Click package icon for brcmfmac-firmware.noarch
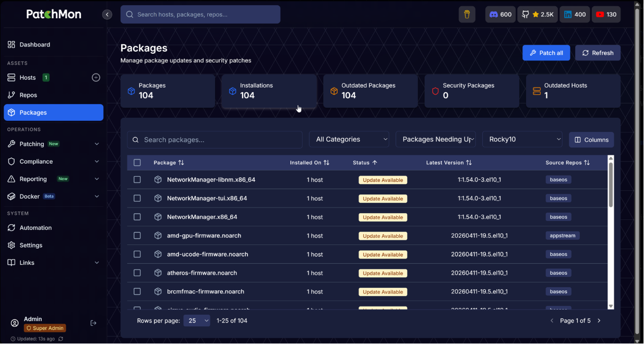 [x=158, y=292]
